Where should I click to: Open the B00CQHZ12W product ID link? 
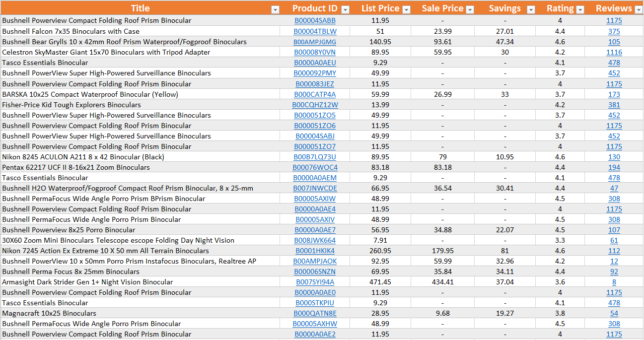click(315, 105)
